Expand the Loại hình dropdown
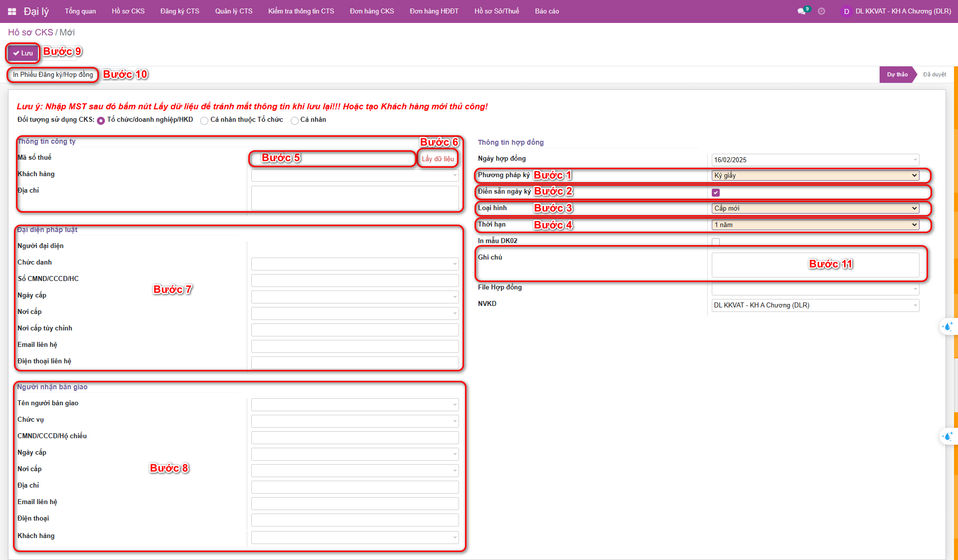This screenshot has height=560, width=958. click(x=815, y=209)
